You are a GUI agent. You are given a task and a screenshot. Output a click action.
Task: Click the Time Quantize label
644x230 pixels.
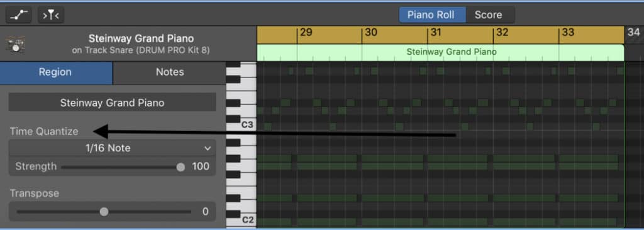pyautogui.click(x=44, y=132)
